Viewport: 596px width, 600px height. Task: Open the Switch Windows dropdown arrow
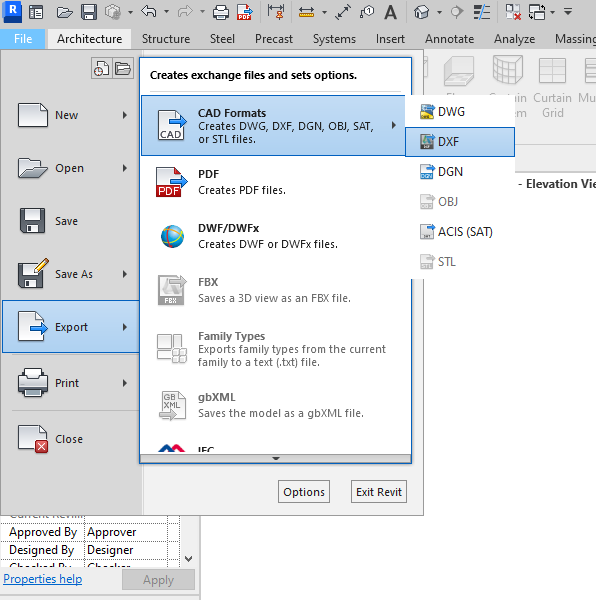[x=552, y=12]
